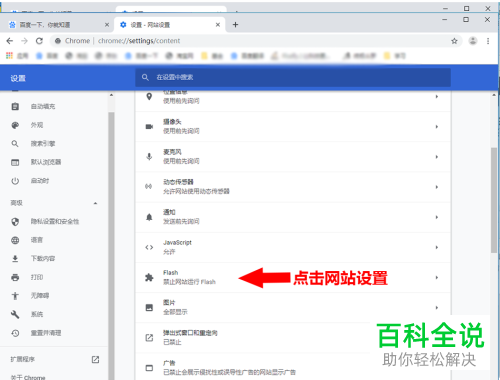Open the Flash site setting

click(293, 277)
